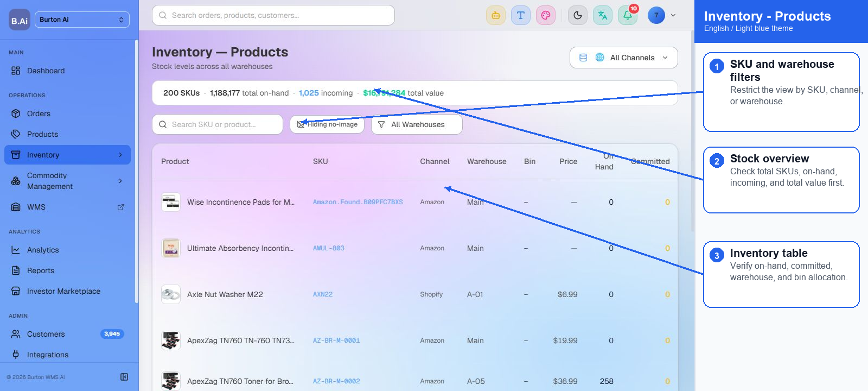Sort by Price column header
The height and width of the screenshot is (391, 868).
coord(569,161)
